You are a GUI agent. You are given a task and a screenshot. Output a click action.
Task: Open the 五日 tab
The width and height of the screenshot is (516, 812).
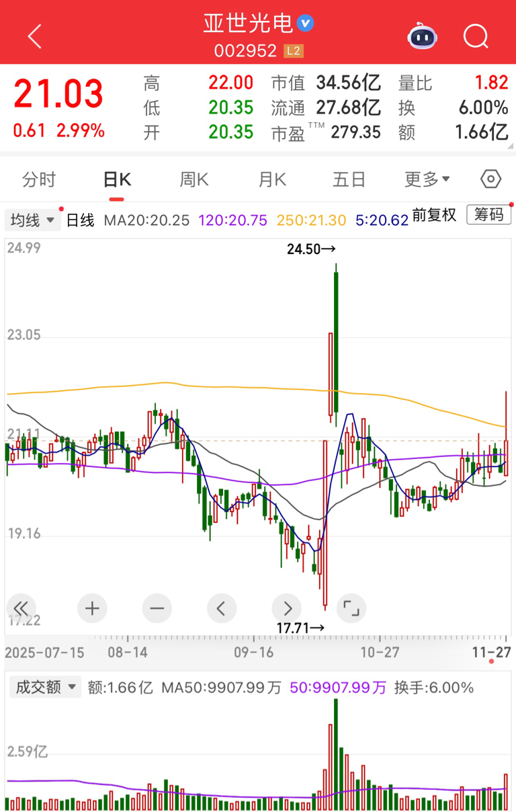click(349, 179)
